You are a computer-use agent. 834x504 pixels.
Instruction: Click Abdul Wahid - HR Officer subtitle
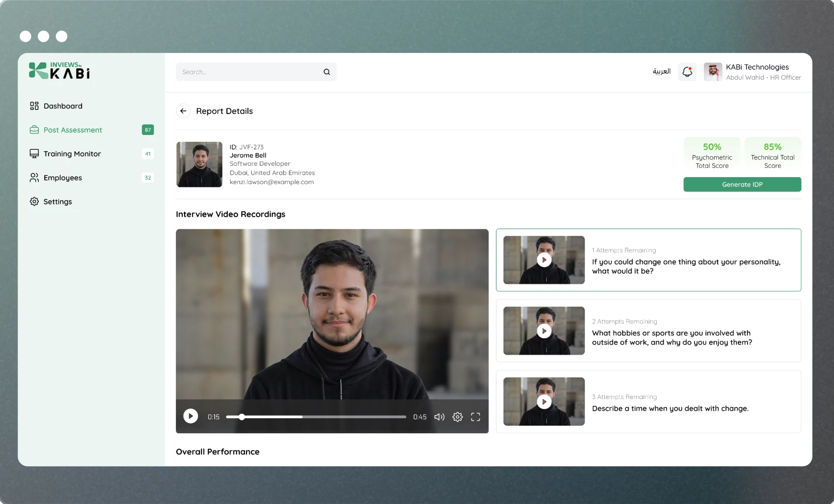[763, 78]
